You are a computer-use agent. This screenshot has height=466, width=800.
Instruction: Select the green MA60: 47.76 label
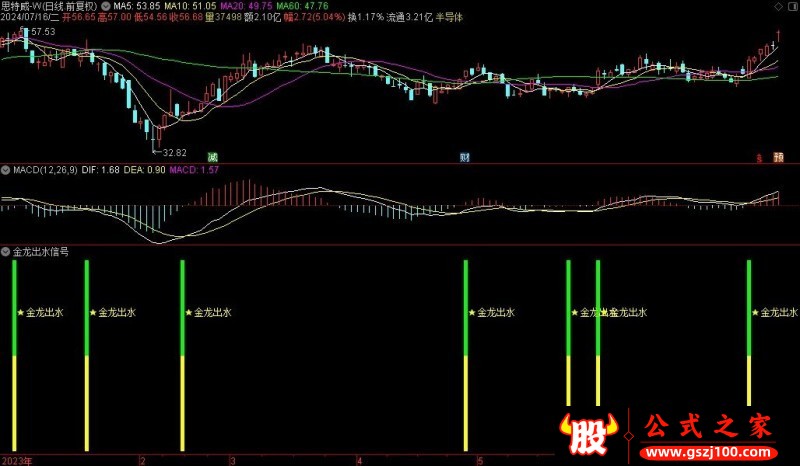303,6
